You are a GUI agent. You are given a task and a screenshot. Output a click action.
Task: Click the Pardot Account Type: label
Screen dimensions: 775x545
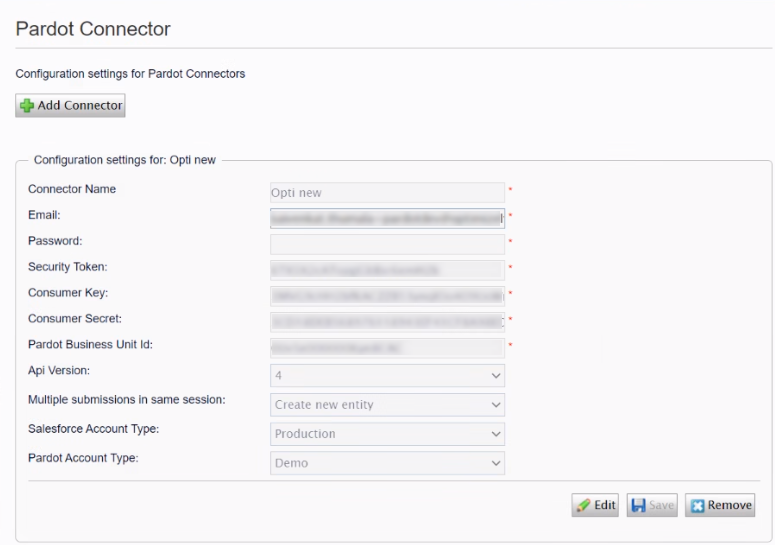coord(83,458)
